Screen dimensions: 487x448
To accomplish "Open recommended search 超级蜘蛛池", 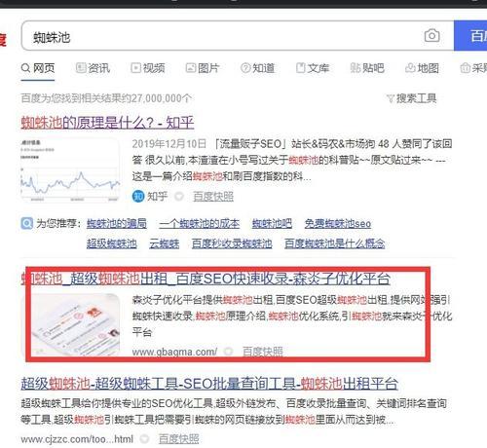I will (x=112, y=243).
